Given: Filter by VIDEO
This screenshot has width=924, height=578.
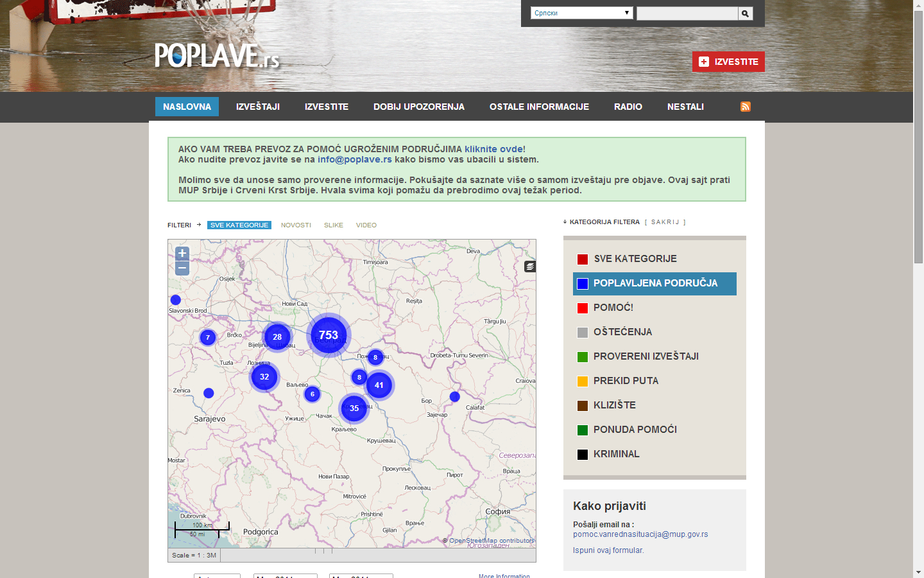Looking at the screenshot, I should click(x=366, y=225).
